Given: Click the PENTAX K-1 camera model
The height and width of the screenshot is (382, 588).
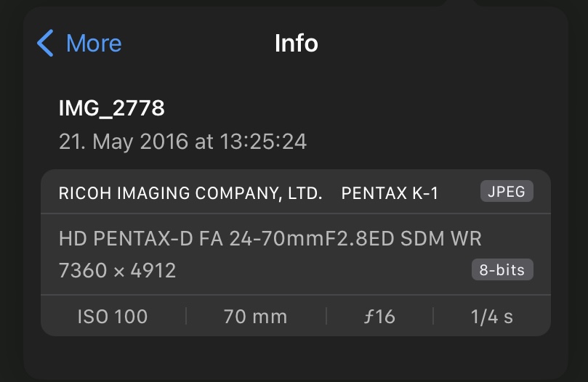Looking at the screenshot, I should pos(390,194).
